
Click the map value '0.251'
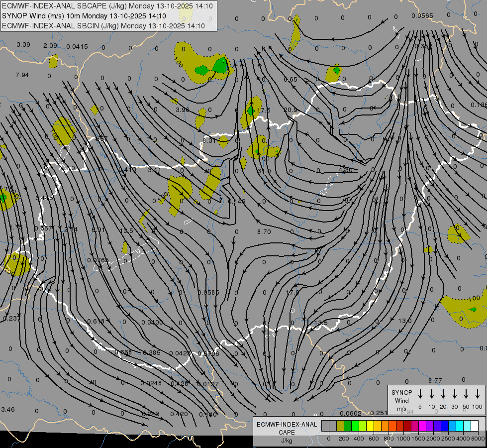tap(379, 413)
